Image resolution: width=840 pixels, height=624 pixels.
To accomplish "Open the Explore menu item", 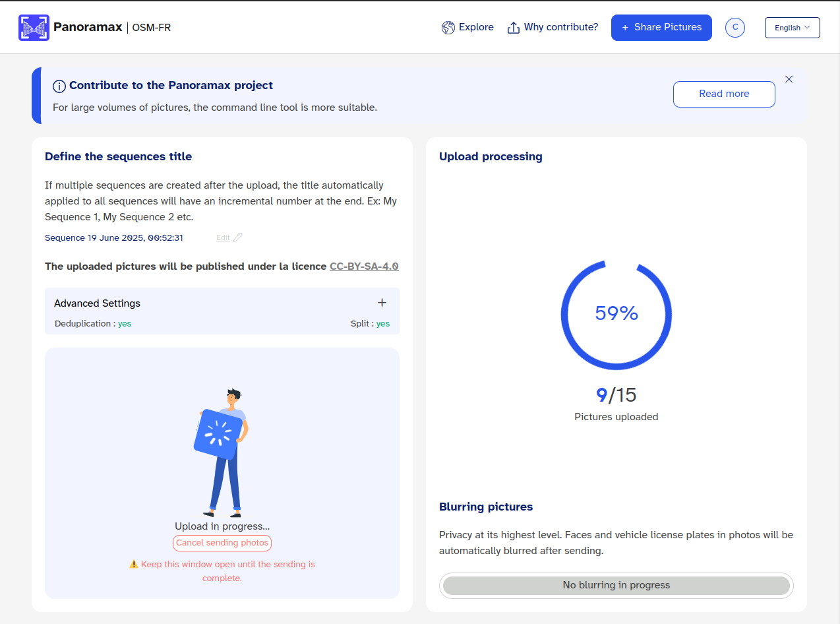I will pos(476,28).
